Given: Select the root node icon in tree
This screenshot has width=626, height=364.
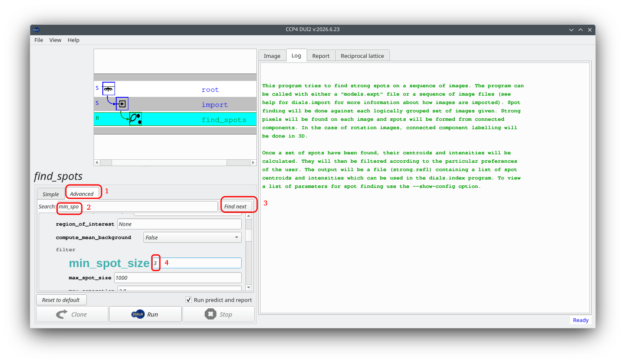Looking at the screenshot, I should click(x=109, y=88).
